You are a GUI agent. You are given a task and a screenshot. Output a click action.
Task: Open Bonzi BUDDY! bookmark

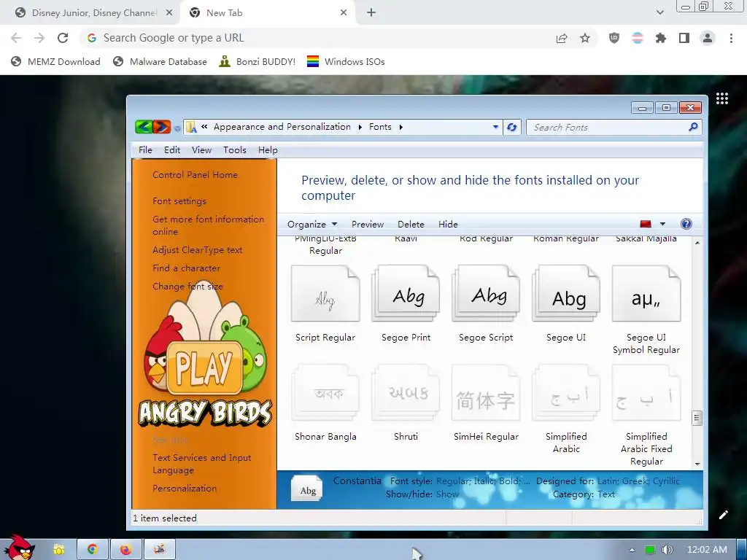pos(258,61)
